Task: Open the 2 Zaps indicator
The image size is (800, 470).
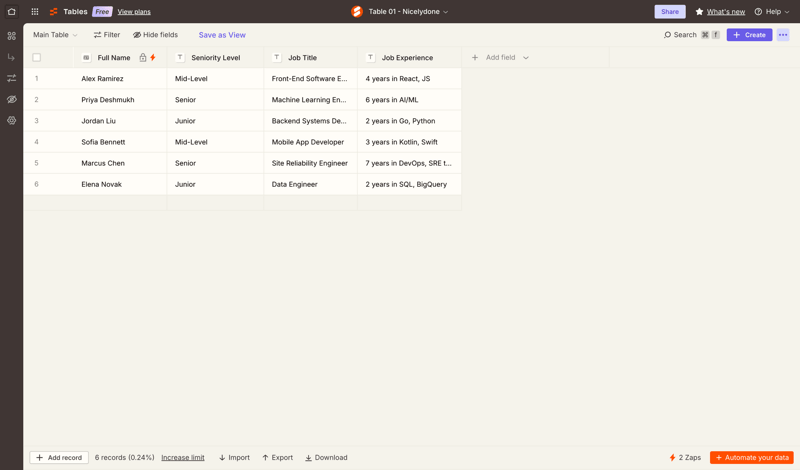Action: click(685, 457)
